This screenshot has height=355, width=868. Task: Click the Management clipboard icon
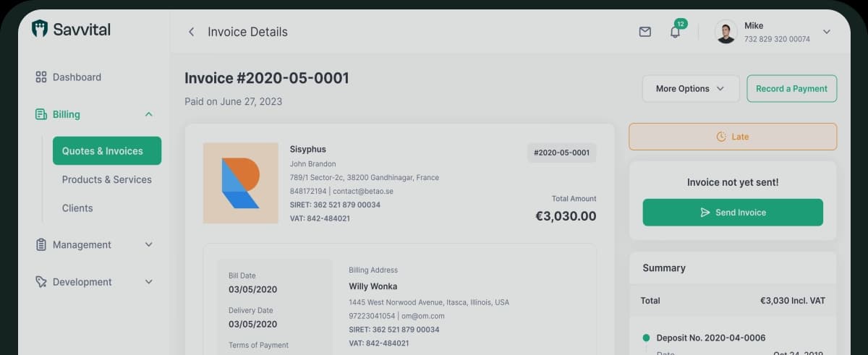coord(41,244)
